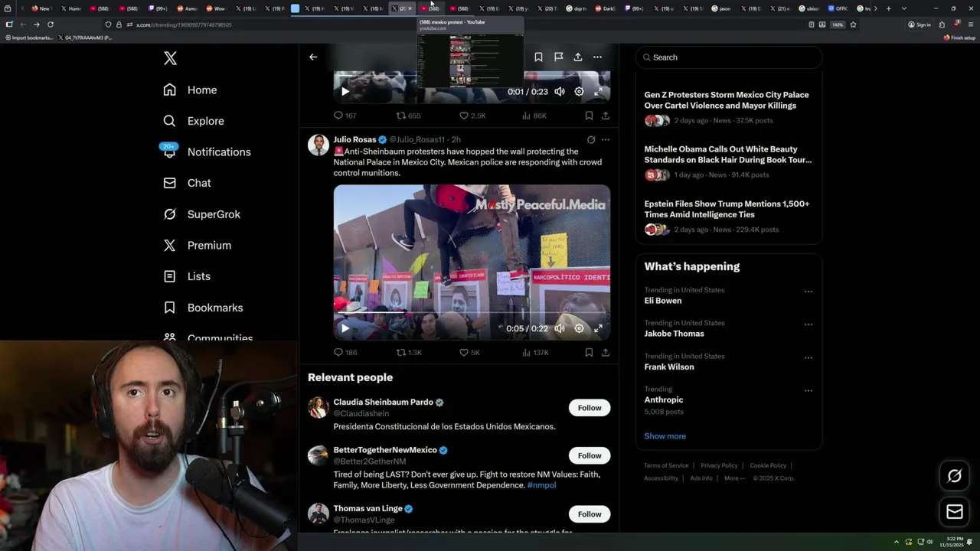Bookmark the post with 137K views
This screenshot has height=551, width=980.
click(x=589, y=353)
